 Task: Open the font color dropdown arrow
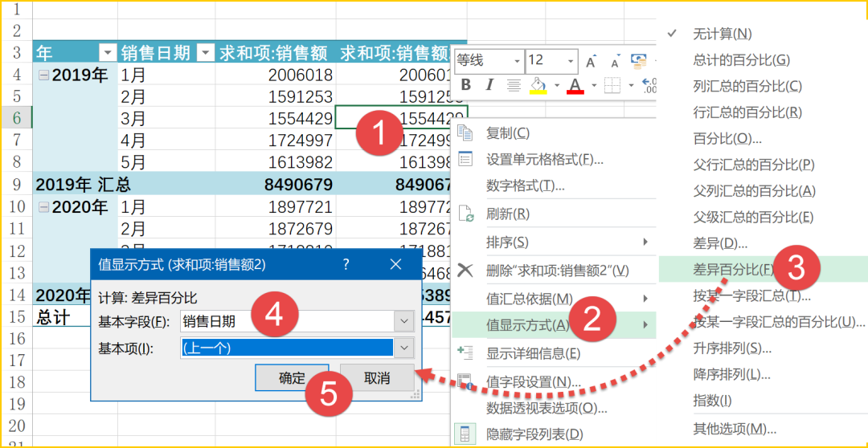pyautogui.click(x=594, y=85)
